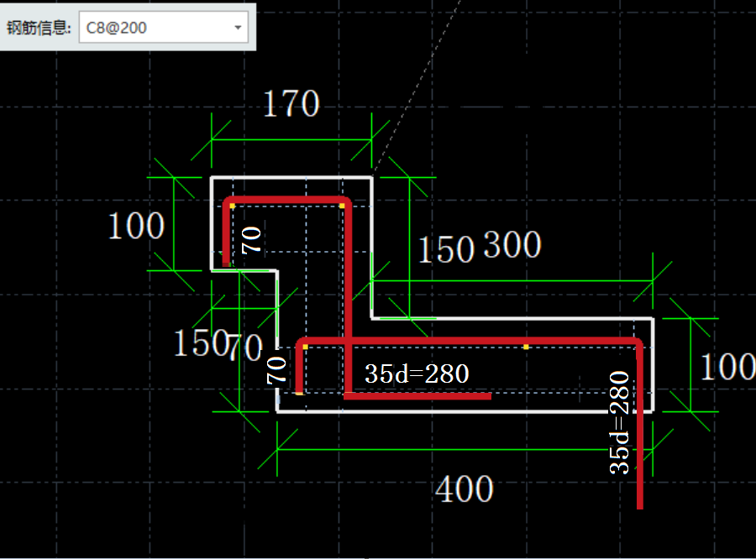756x559 pixels.
Task: Select the rotated 70 label in upper hook
Action: (x=251, y=240)
